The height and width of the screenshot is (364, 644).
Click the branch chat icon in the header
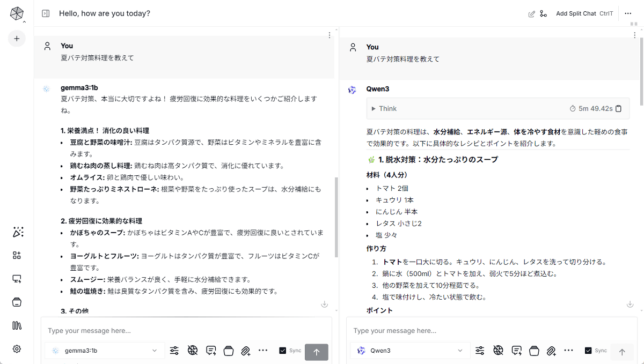(543, 14)
